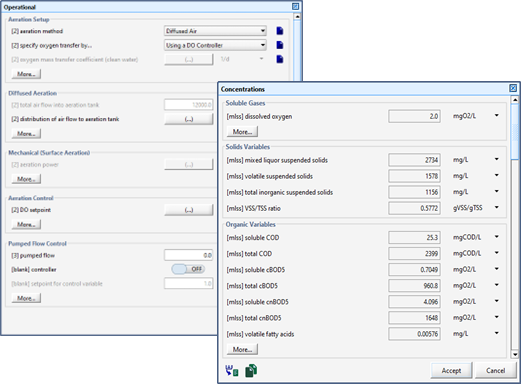Screen dimensions: 521x384
Task: Click the Aeration Setup section heading
Action: click(29, 19)
